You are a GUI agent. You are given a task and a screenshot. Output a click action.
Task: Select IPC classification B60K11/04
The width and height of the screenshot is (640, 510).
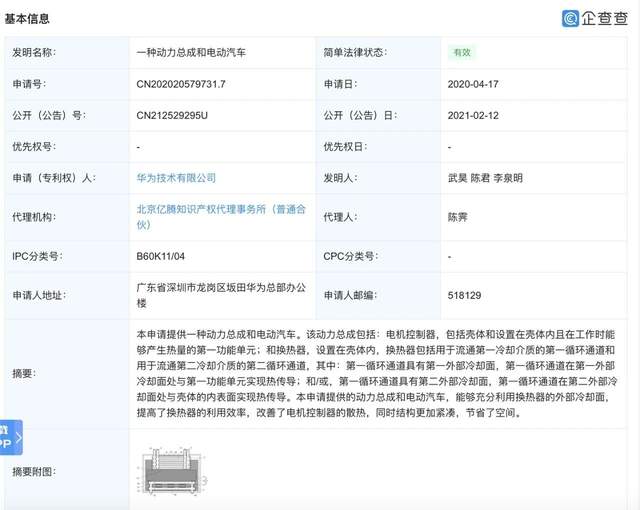pos(160,256)
